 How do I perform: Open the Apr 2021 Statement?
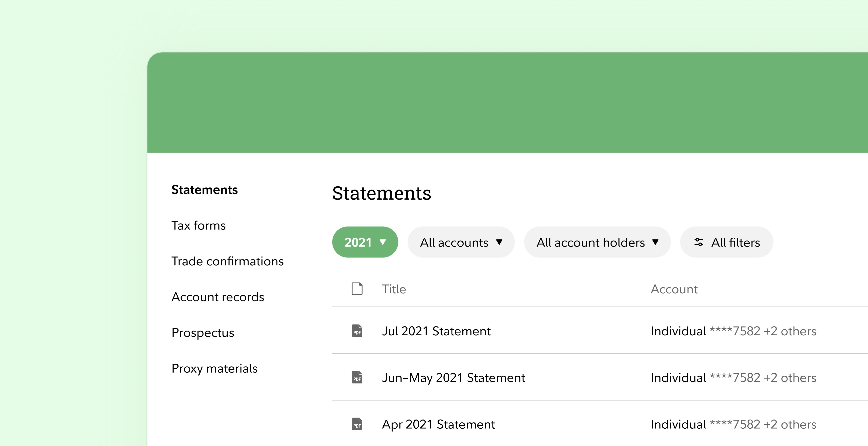(438, 424)
